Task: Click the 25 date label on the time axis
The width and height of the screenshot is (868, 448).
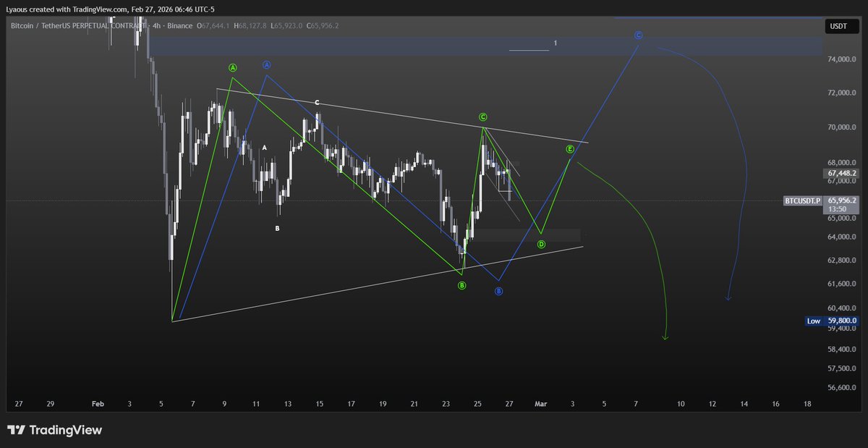Action: pos(477,405)
